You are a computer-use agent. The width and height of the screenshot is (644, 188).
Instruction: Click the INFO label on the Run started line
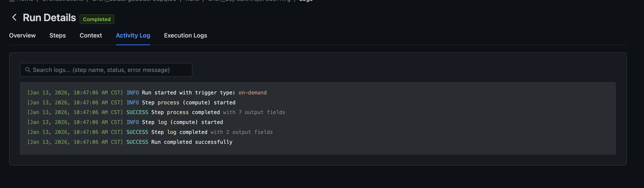point(132,93)
